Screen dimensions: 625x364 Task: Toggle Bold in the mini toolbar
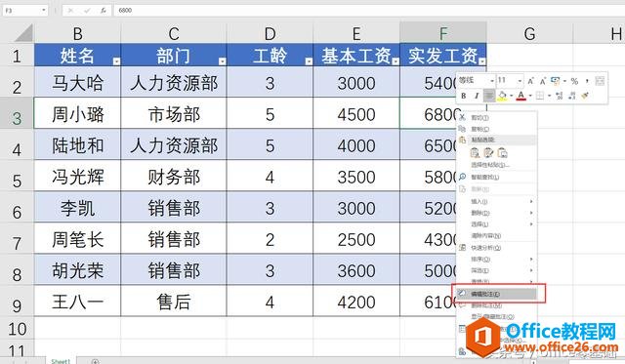464,96
